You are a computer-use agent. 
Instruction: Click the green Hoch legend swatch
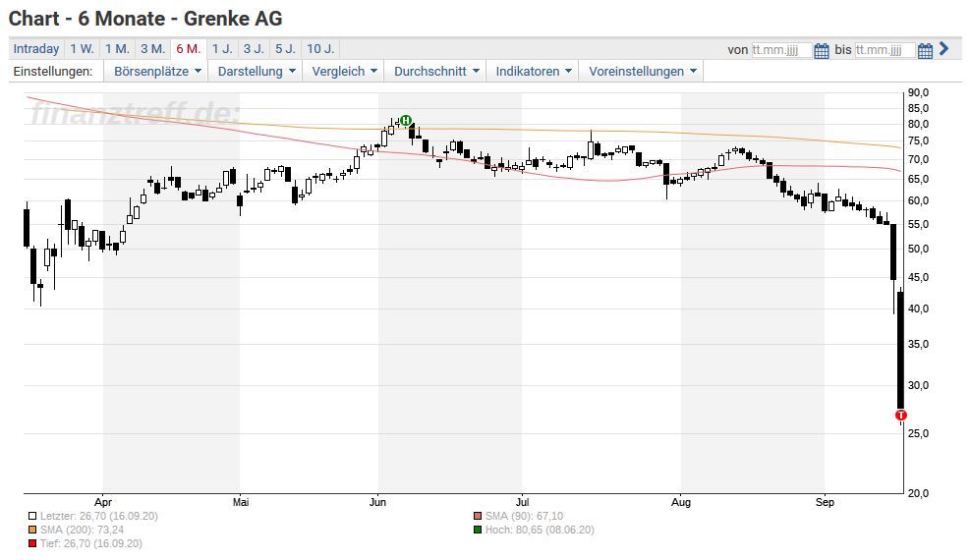tap(478, 530)
